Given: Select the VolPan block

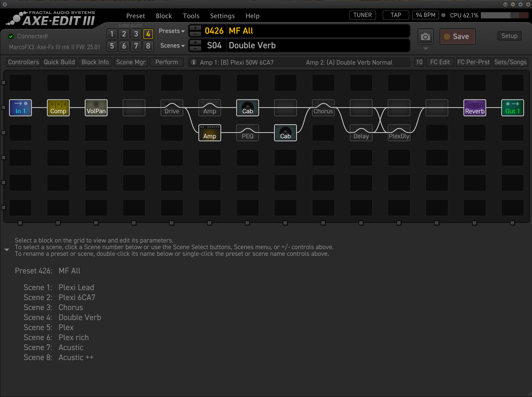Looking at the screenshot, I should point(96,108).
